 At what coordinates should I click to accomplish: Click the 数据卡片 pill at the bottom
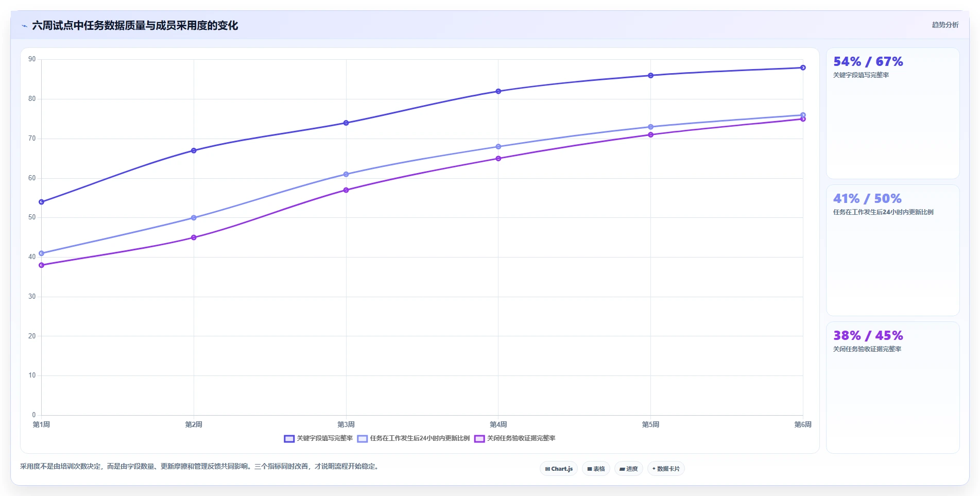(x=666, y=469)
